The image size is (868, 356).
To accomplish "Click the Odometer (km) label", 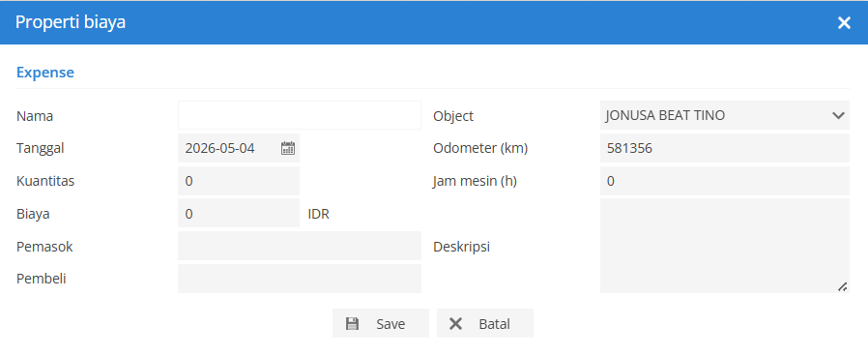I will click(480, 148).
